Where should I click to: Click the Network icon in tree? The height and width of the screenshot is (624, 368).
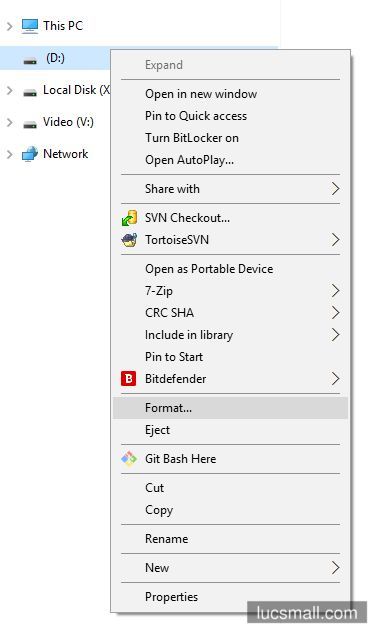[30, 154]
